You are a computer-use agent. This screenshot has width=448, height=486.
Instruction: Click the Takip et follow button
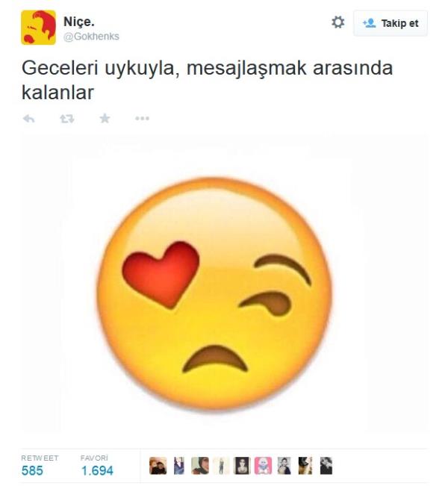(x=391, y=23)
